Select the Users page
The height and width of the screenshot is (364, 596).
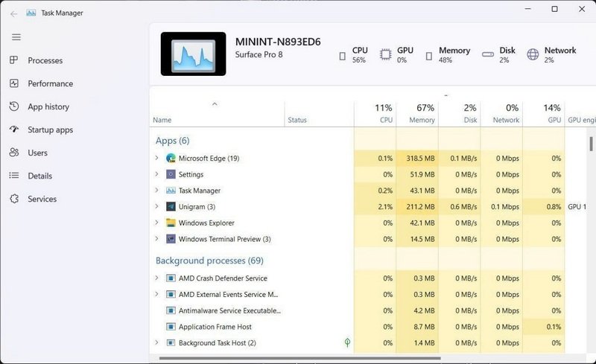(38, 153)
